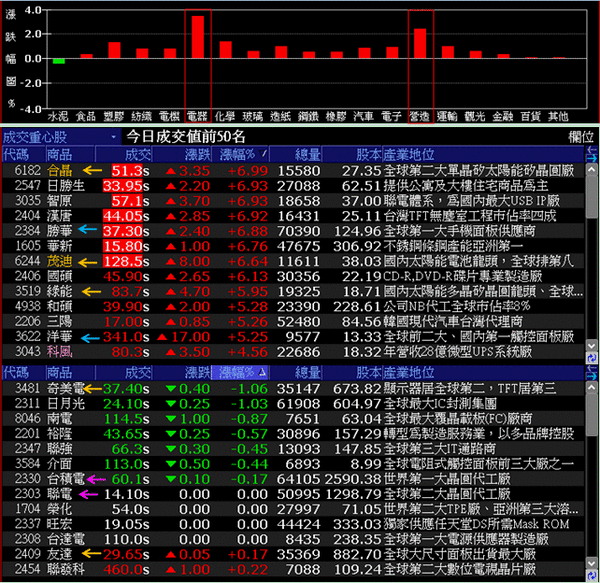Click 代碼 column header in upper table
This screenshot has width=600, height=583.
[24, 155]
